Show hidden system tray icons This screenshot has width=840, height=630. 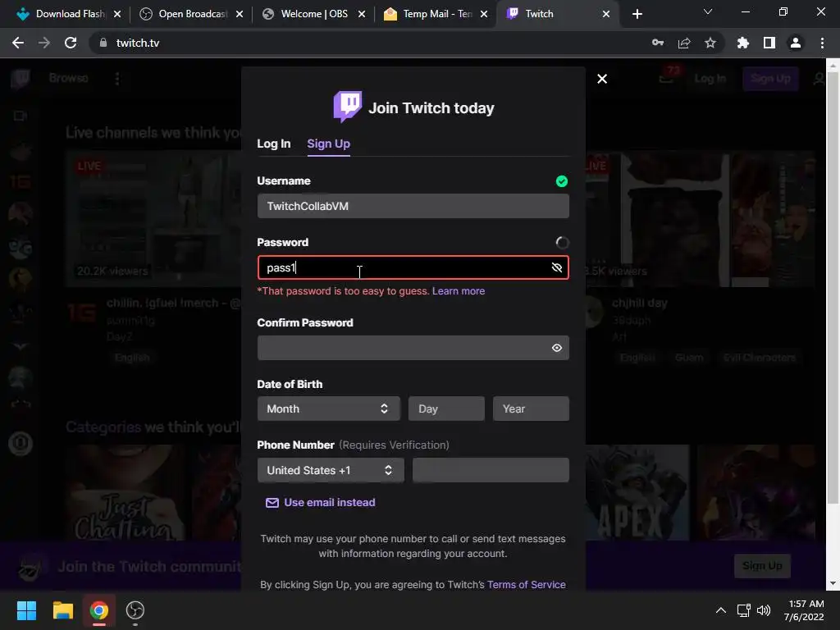[x=721, y=610]
